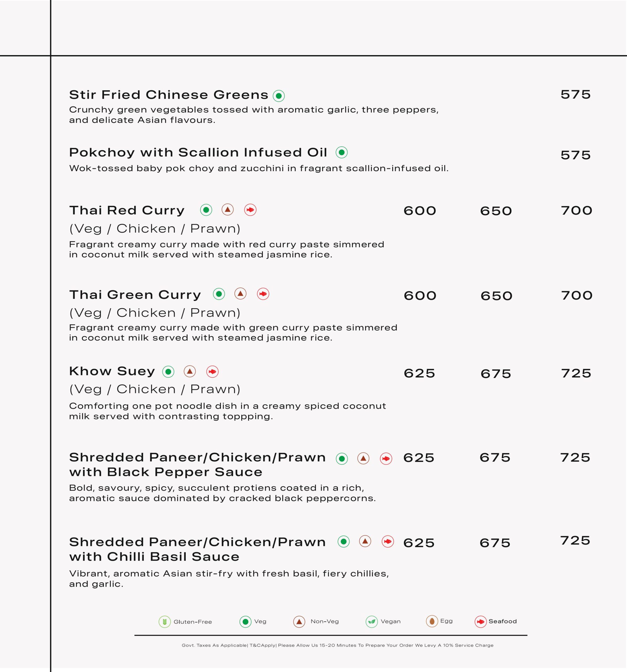Image resolution: width=627 pixels, height=672 pixels.
Task: Click the 625 veg price for Khow Suey
Action: click(419, 373)
